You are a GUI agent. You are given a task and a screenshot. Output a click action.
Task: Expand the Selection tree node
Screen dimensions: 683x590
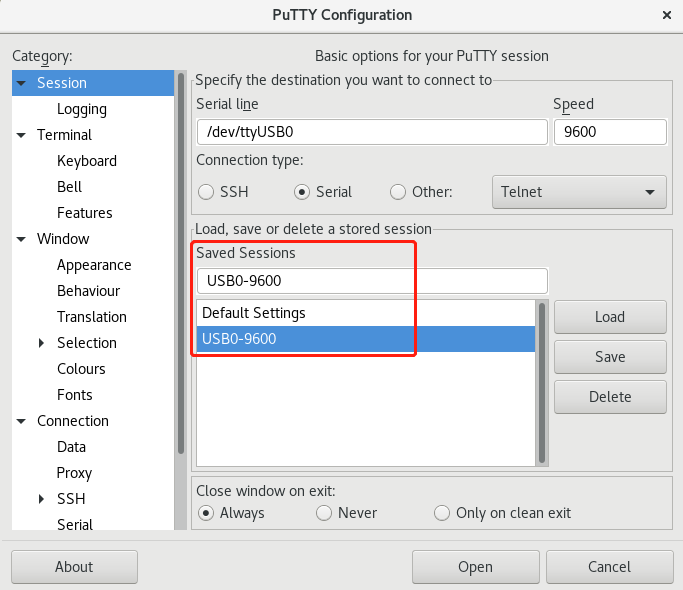point(42,343)
